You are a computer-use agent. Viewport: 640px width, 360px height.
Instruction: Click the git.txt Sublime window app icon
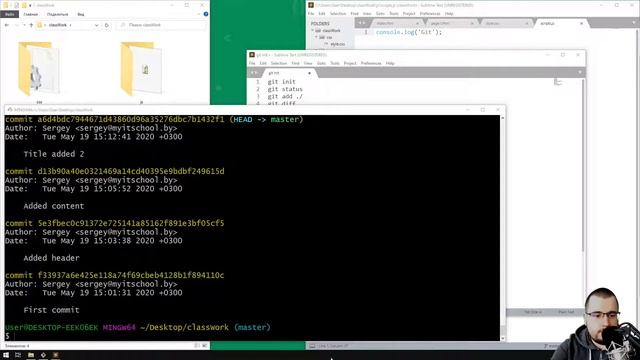click(x=252, y=55)
